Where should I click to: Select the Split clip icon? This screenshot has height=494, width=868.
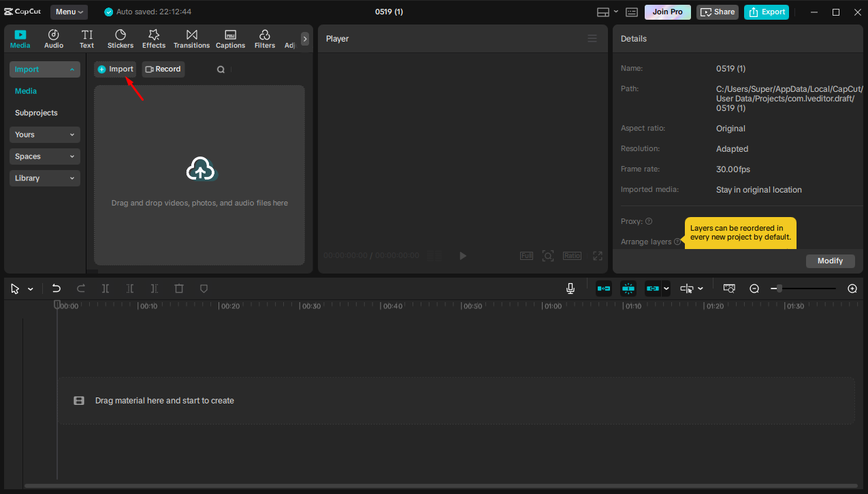click(106, 289)
